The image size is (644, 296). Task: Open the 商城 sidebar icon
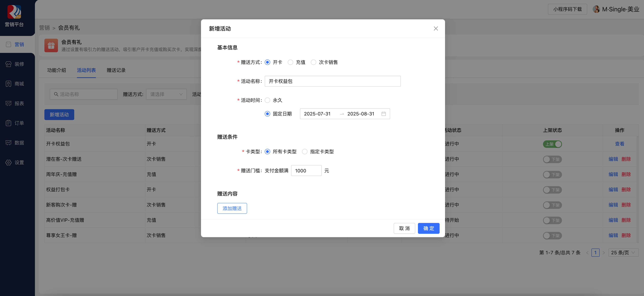[x=8, y=84]
